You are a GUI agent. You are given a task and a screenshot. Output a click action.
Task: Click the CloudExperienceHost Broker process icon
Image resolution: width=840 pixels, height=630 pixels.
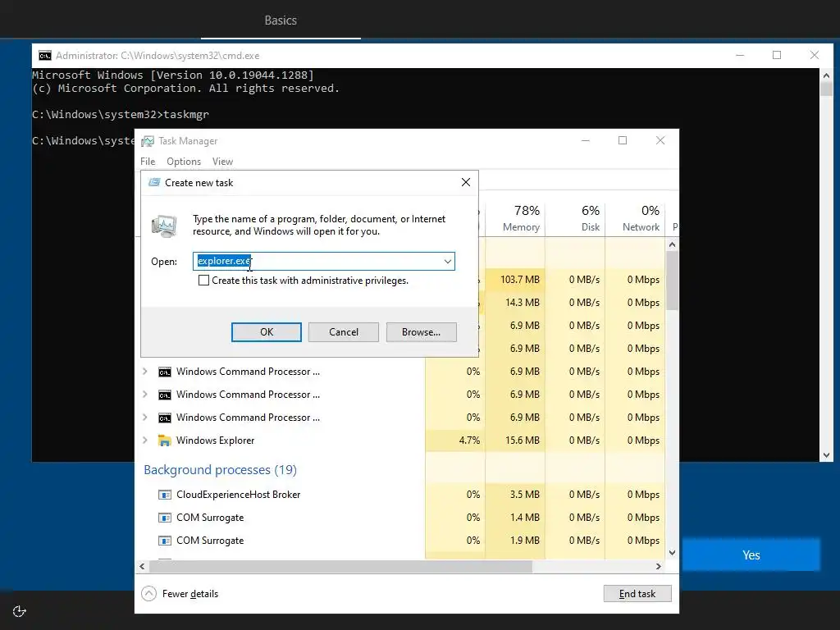pos(164,495)
